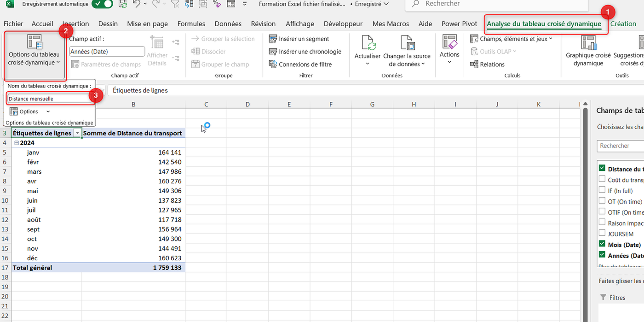Click the form icon in quick access toolbar
Image resolution: width=644 pixels, height=322 pixels.
[230, 4]
